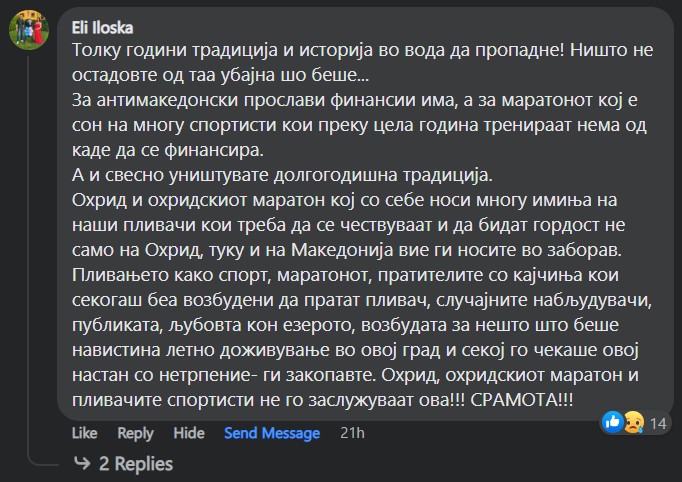Click the line beginning Пливањето како спорт
Screen dimensions: 682x482
(345, 275)
